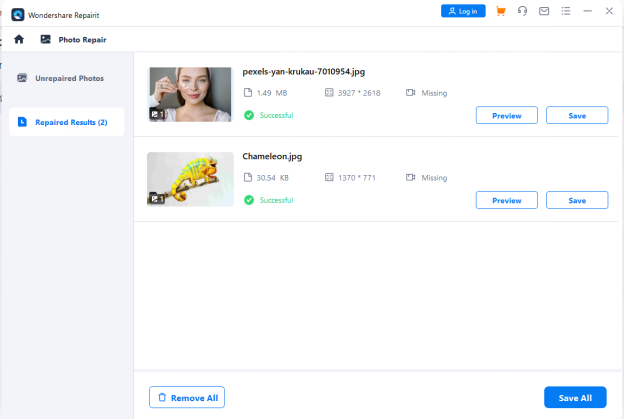Viewport: 624px width, 419px height.
Task: Click file name Chameleon.jpg
Action: [x=272, y=156]
